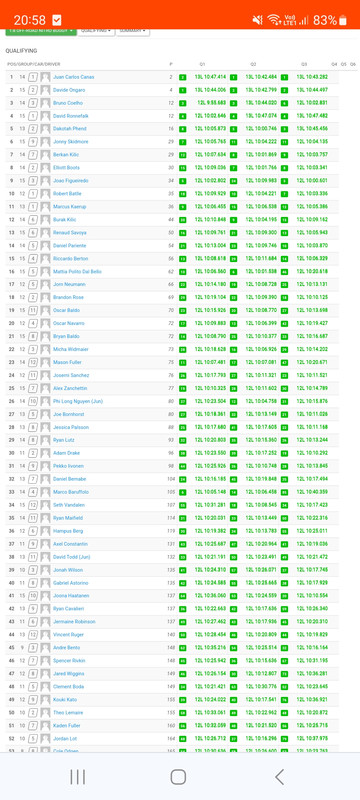Open driver link Jordan Lot
Screen dimensions: 360x800
click(64, 738)
